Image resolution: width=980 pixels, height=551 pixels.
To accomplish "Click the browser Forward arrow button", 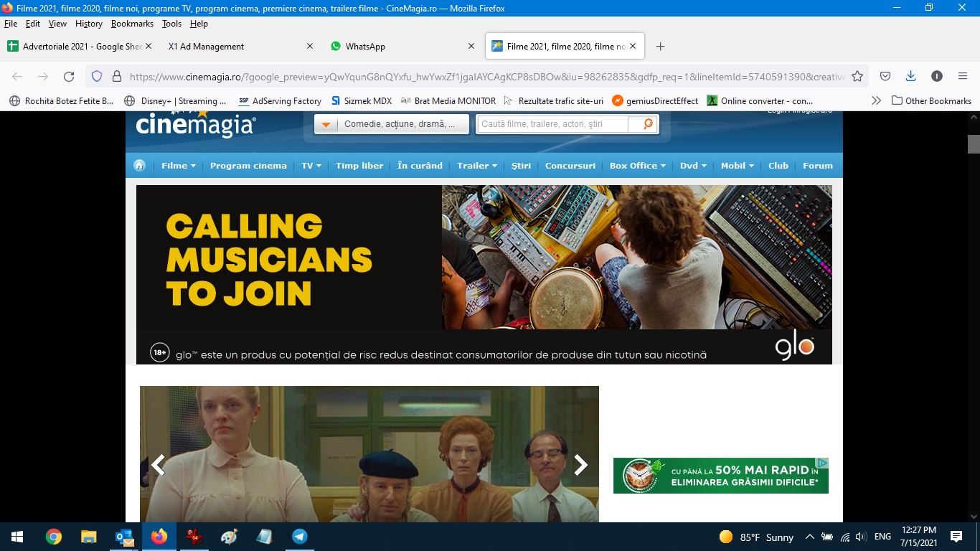I will tap(43, 76).
